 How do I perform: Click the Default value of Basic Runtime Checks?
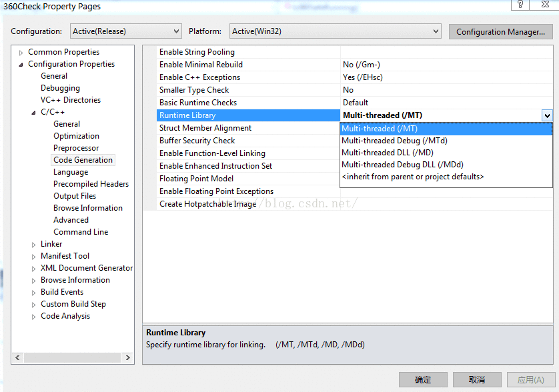(446, 103)
